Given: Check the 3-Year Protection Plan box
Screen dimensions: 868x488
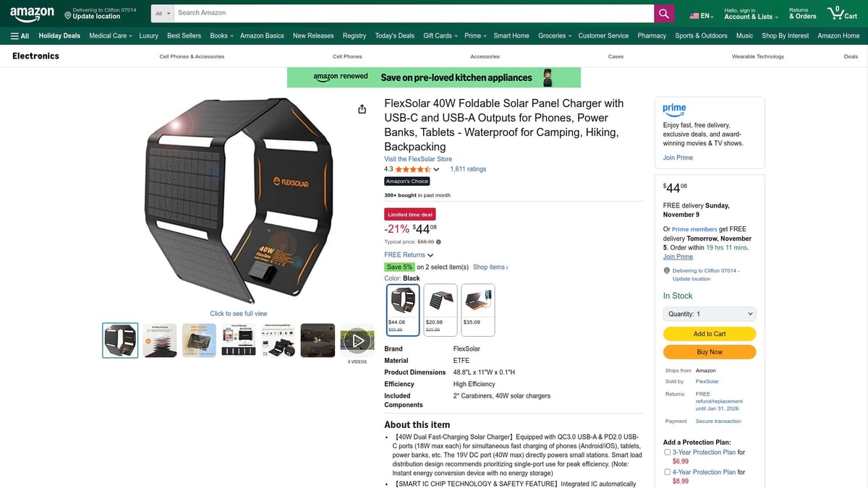Looking at the screenshot, I should (668, 453).
